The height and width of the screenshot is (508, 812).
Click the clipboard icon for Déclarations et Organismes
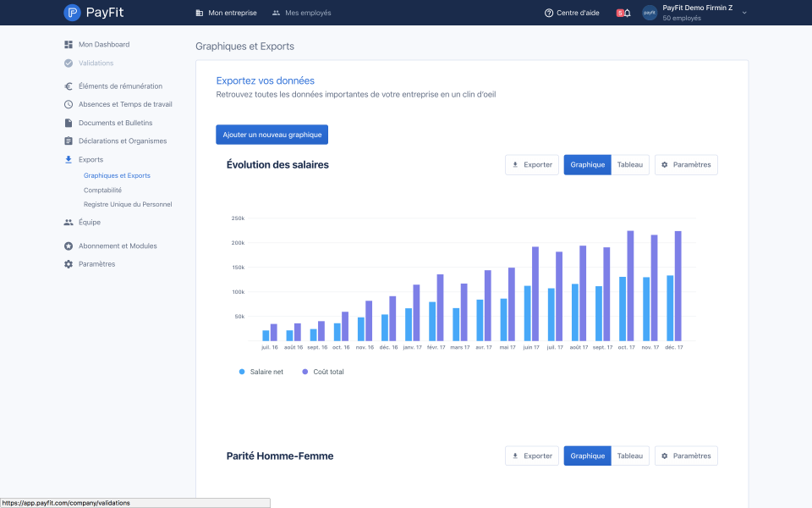(69, 141)
